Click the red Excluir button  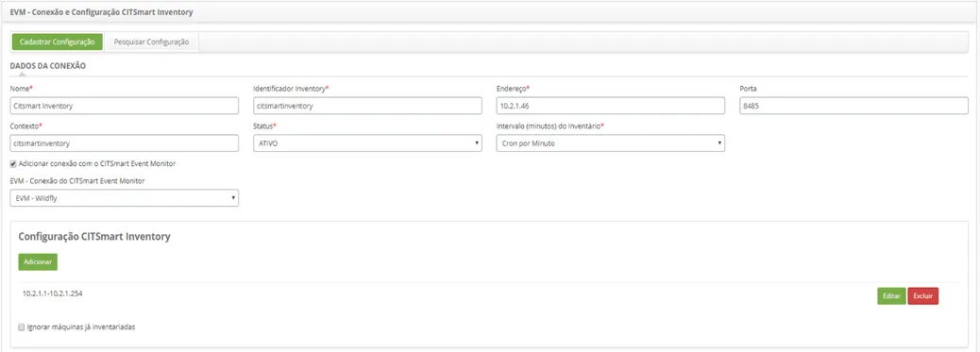[923, 295]
